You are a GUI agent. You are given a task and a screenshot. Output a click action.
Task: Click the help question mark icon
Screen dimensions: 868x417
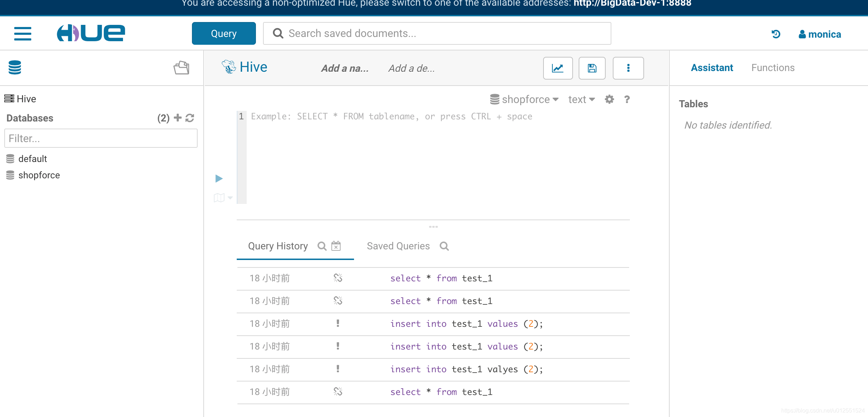coord(627,99)
